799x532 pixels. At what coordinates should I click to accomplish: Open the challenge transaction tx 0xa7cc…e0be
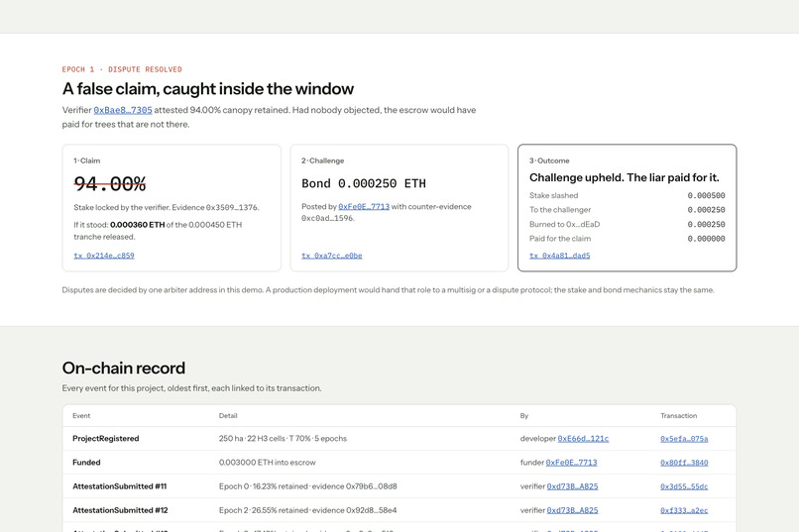click(332, 256)
